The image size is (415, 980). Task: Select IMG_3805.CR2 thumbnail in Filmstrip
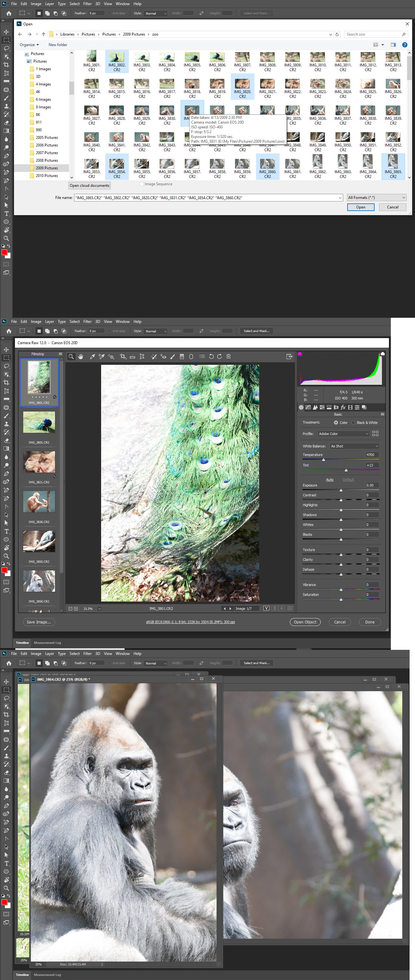(x=39, y=422)
